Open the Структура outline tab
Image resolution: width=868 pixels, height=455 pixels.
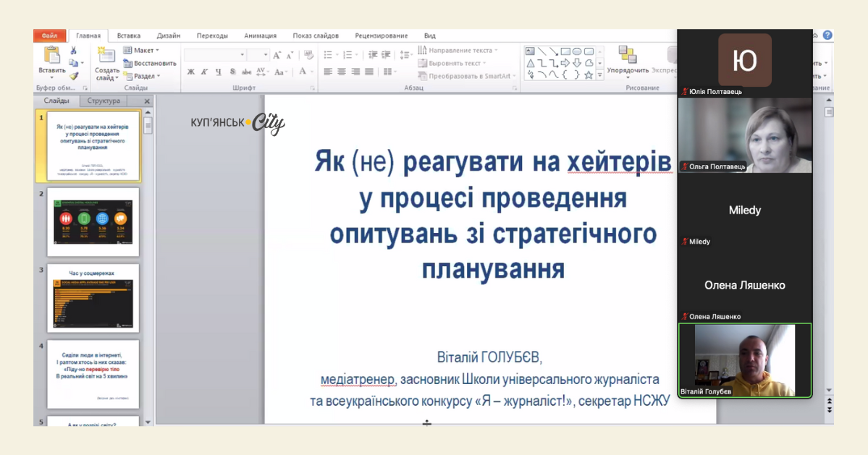tap(104, 101)
